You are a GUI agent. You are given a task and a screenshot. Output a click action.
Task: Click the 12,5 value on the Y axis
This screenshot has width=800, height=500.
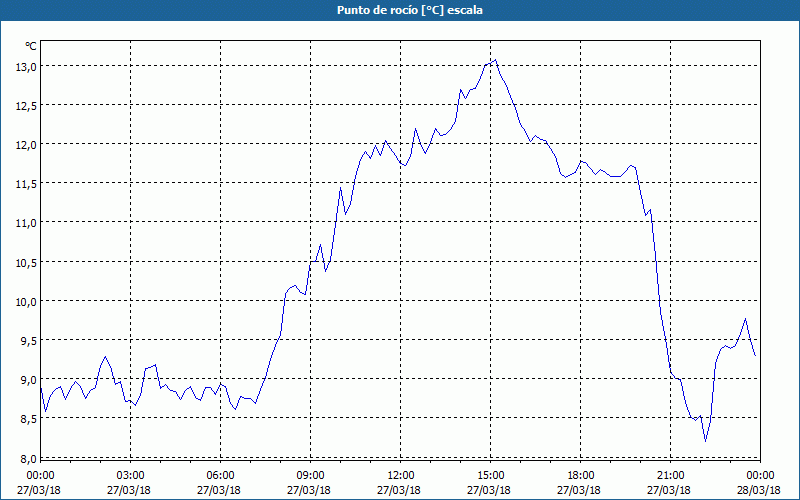(x=26, y=106)
